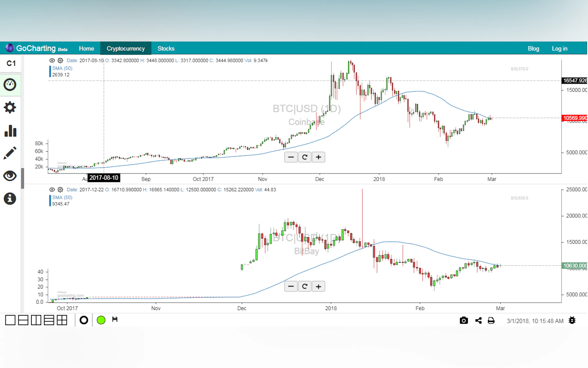588x368 pixels.
Task: Toggle visibility eye on BitBay chart
Action: pos(52,190)
